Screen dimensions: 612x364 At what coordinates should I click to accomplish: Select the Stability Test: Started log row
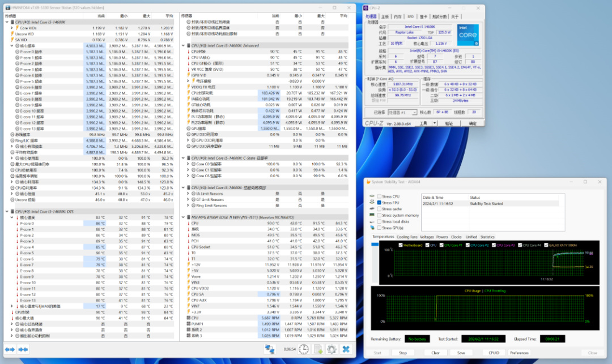487,203
